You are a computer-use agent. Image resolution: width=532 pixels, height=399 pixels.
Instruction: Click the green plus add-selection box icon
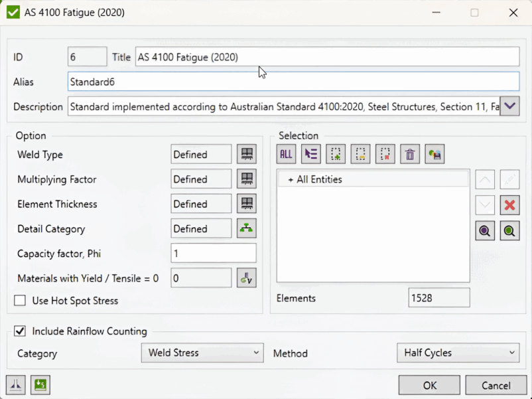(336, 154)
